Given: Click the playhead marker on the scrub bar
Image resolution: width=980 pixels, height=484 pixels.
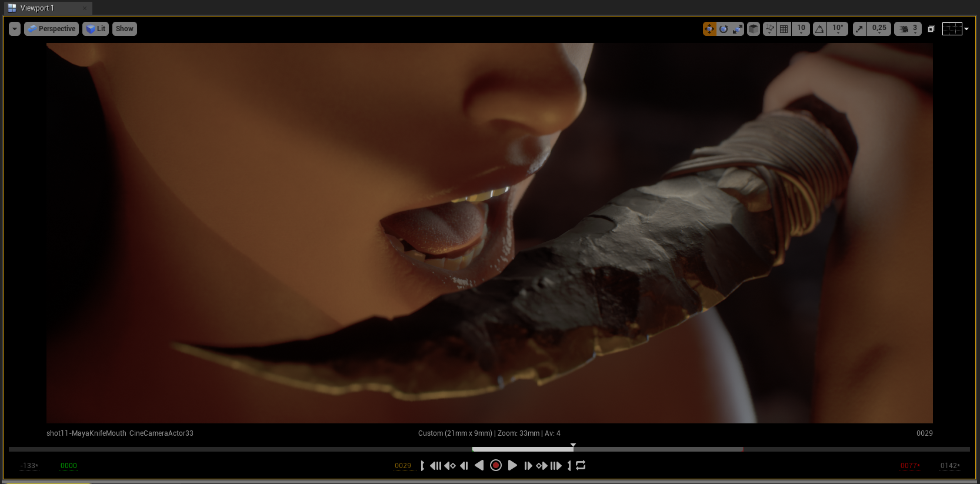Looking at the screenshot, I should coord(573,446).
